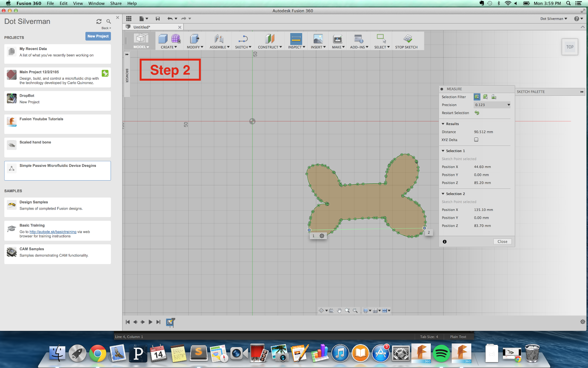Collapse the Results section
The height and width of the screenshot is (368, 588).
(443, 124)
